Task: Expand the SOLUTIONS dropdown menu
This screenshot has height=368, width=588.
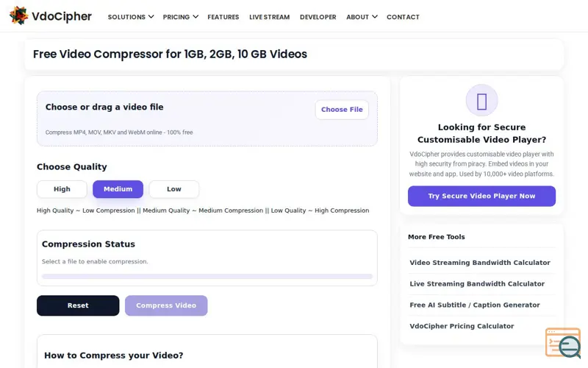Action: coord(131,17)
